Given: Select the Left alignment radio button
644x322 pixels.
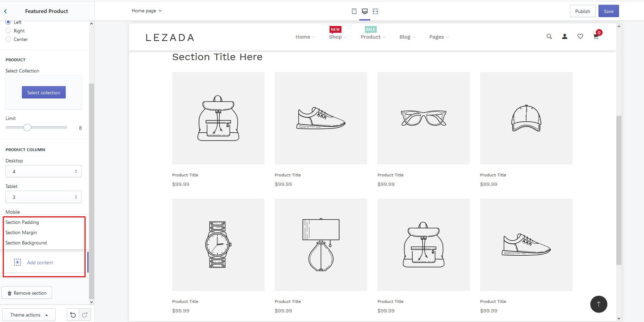Looking at the screenshot, I should coord(8,22).
